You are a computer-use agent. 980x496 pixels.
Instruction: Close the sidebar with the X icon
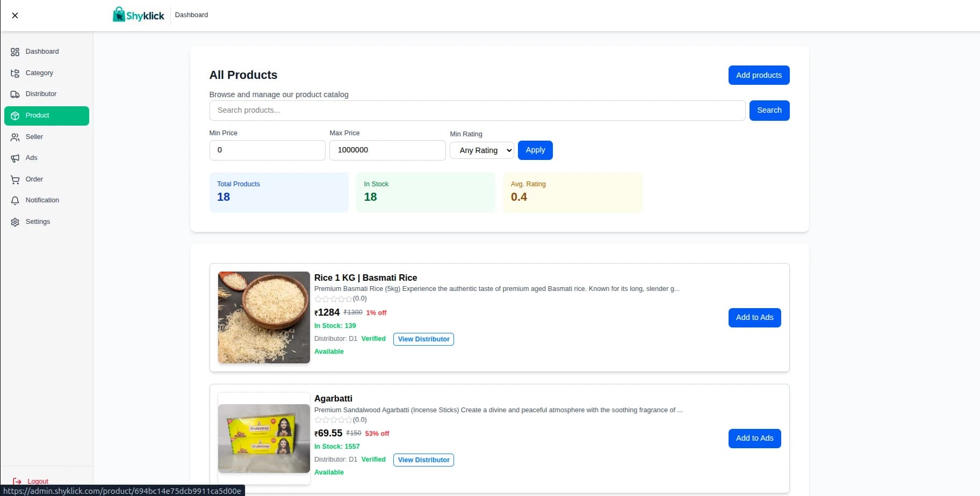(15, 16)
